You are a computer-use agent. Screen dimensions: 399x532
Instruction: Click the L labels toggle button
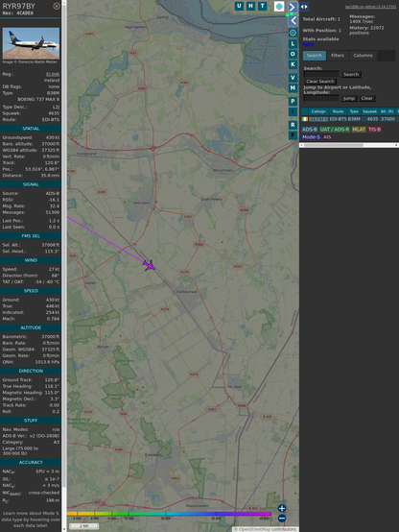(293, 44)
